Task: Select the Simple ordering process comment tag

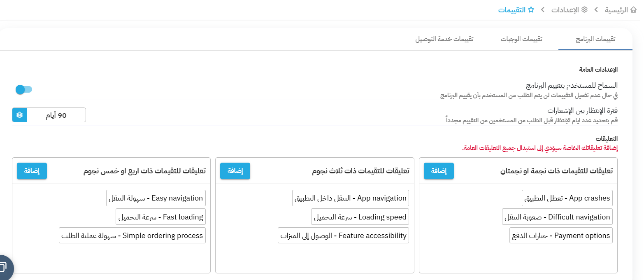Action: (132, 236)
